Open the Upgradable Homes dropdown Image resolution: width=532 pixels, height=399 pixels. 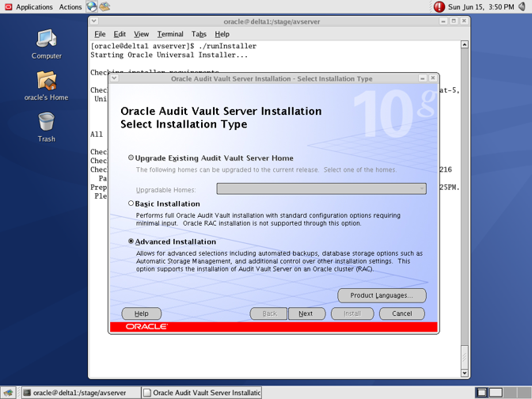(321, 188)
